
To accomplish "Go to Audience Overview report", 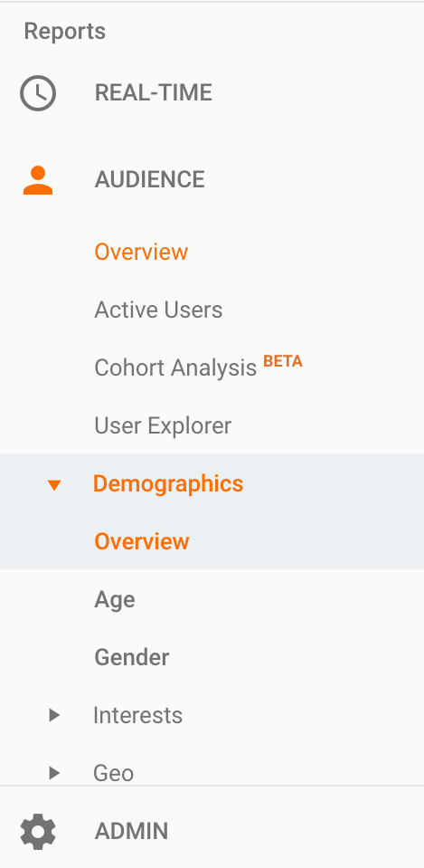I will (141, 252).
